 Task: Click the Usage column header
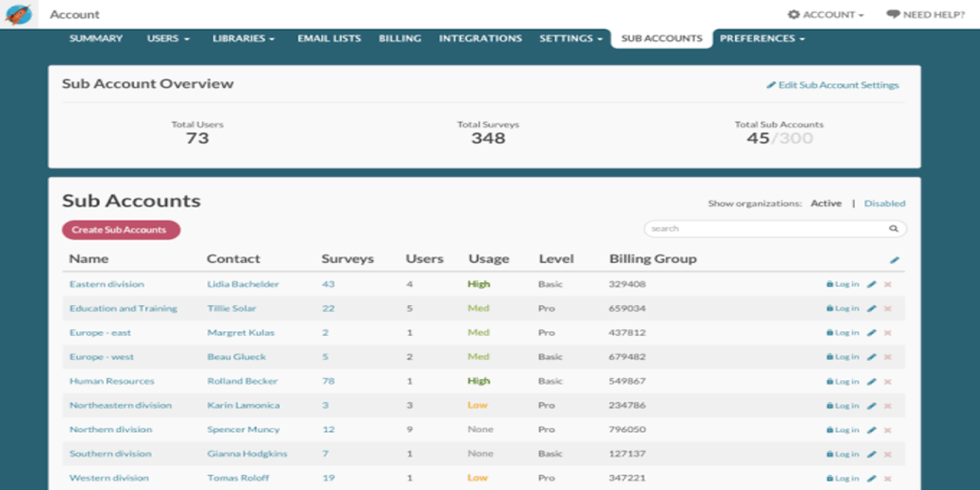coord(489,259)
